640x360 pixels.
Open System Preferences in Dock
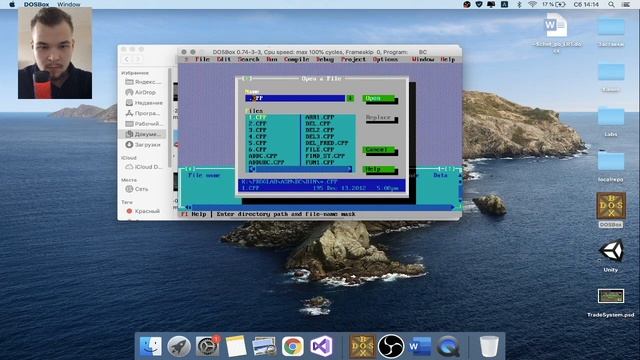point(207,347)
